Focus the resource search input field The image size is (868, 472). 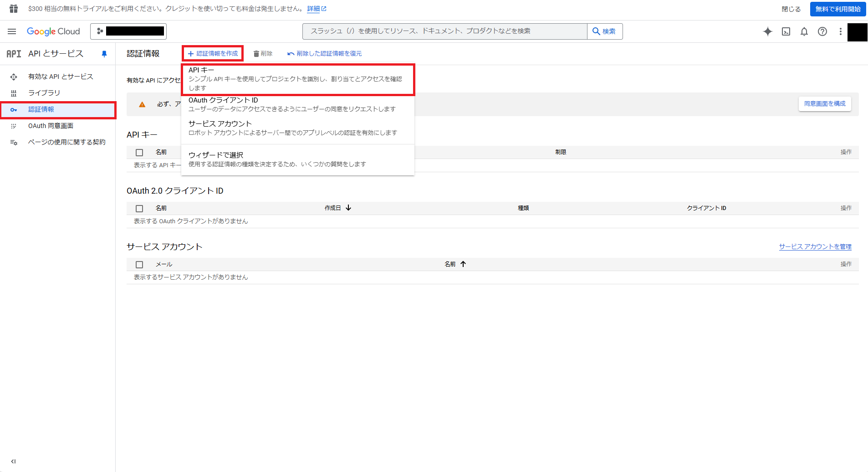point(445,31)
